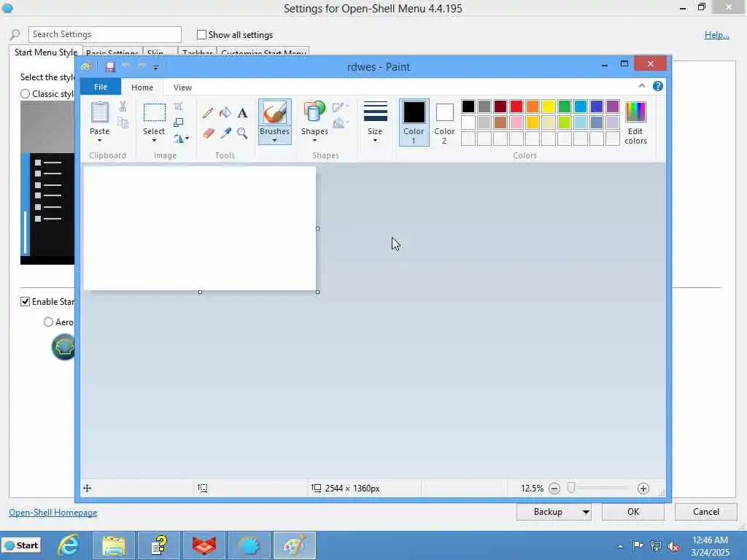Collapse the Paint ribbon with the chevron

642,86
